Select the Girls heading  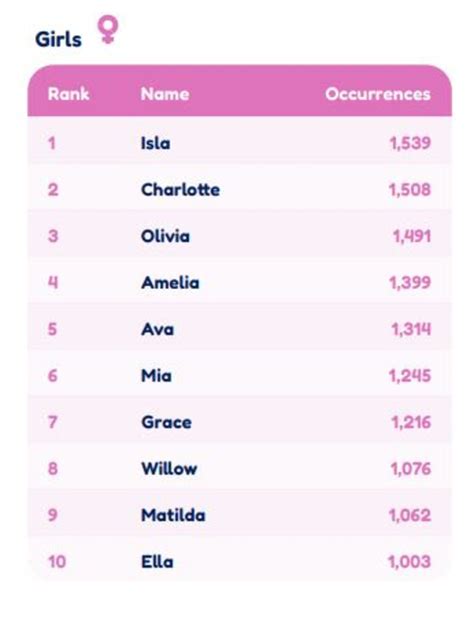pyautogui.click(x=58, y=40)
